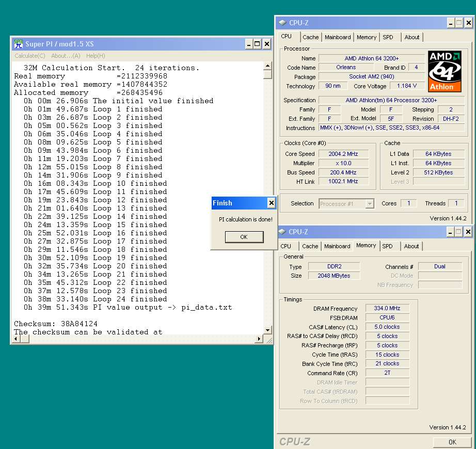
Task: Click Super PI vertical scrollbar down arrow
Action: click(x=267, y=330)
